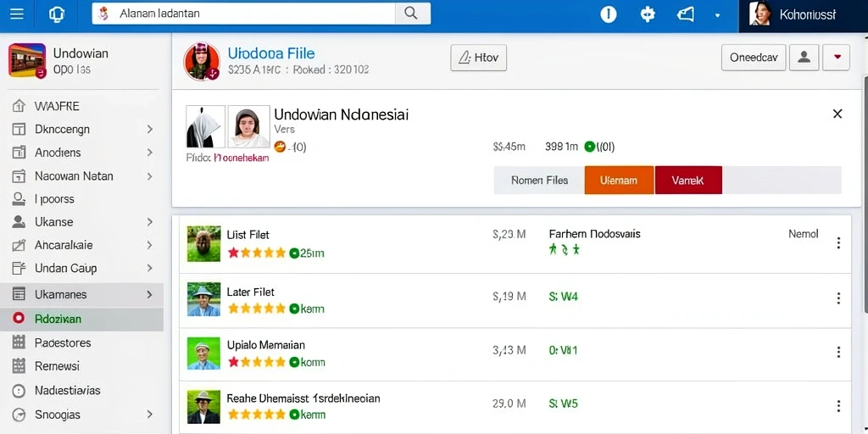Click the Htov button
The height and width of the screenshot is (434, 868).
[x=478, y=58]
